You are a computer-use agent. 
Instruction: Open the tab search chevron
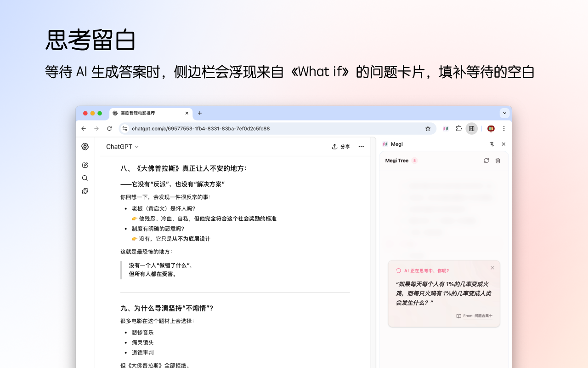click(504, 113)
